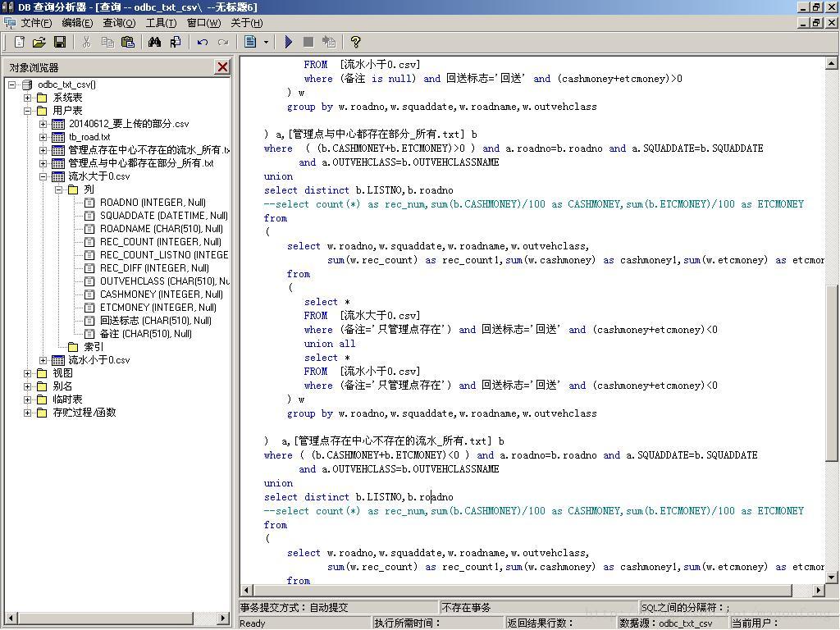
Task: Open Find using the binoculars icon
Action: 154,42
